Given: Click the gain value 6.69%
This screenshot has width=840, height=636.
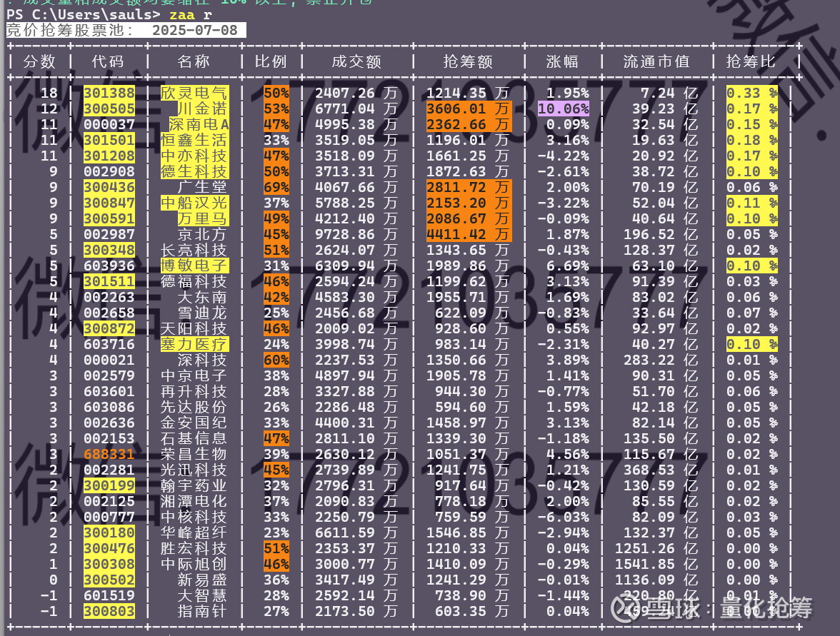Looking at the screenshot, I should click(x=568, y=266).
